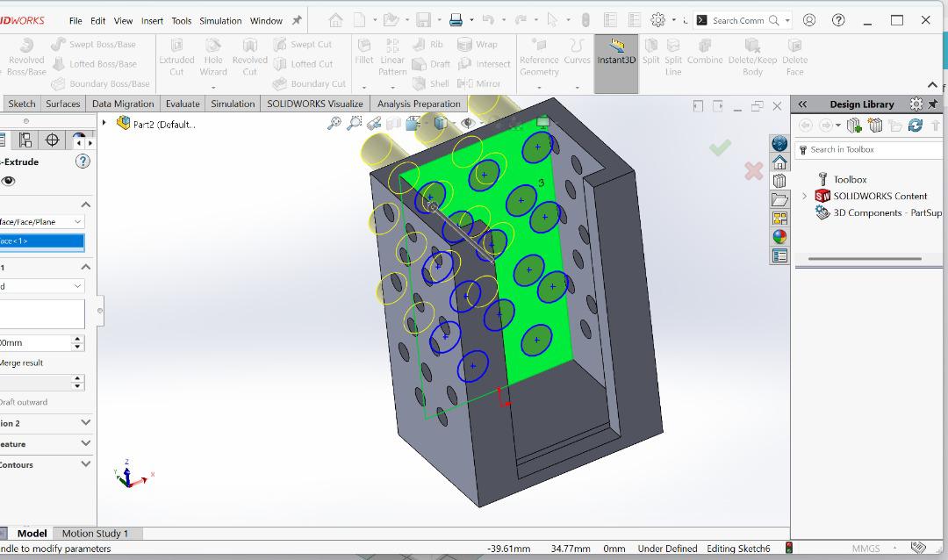Select 3D Components - PartSupply item
Image resolution: width=948 pixels, height=560 pixels.
pyautogui.click(x=879, y=213)
